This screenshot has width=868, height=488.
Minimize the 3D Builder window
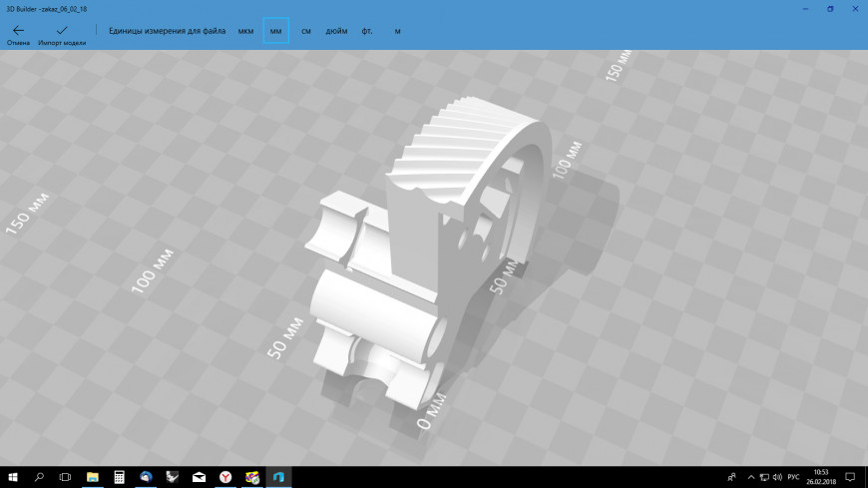coord(805,9)
